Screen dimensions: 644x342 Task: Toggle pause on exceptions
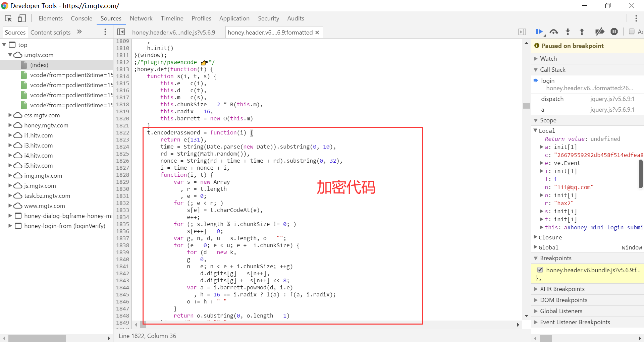(614, 32)
